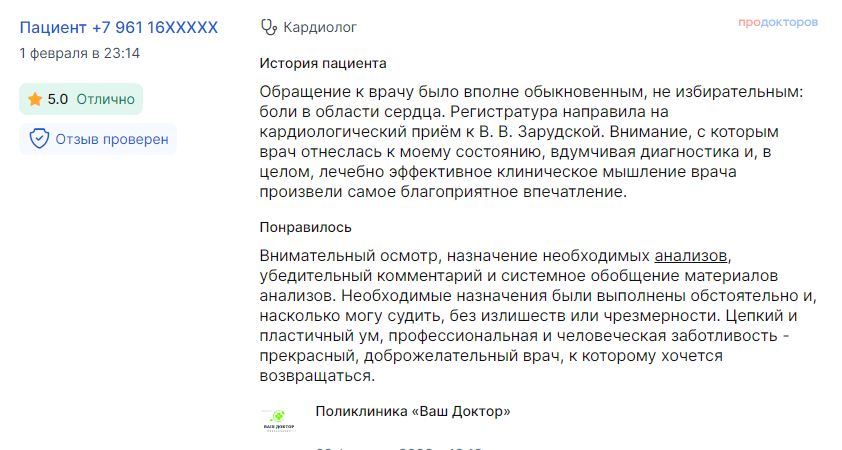
Task: Click the shield checkmark verification icon
Action: pos(39,139)
